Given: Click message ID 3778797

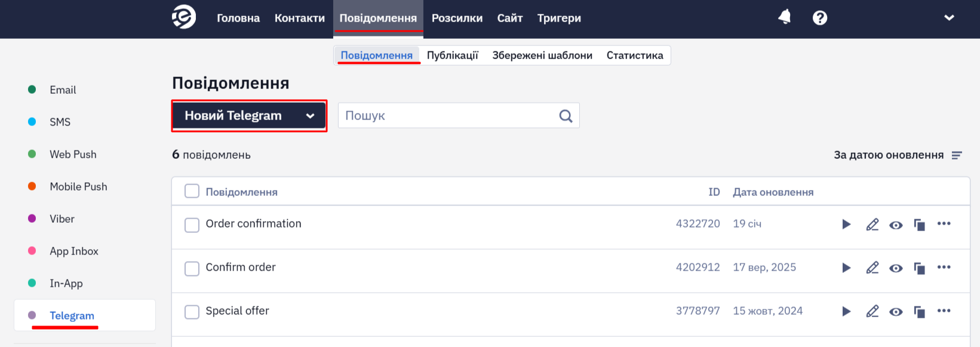Looking at the screenshot, I should point(698,311).
